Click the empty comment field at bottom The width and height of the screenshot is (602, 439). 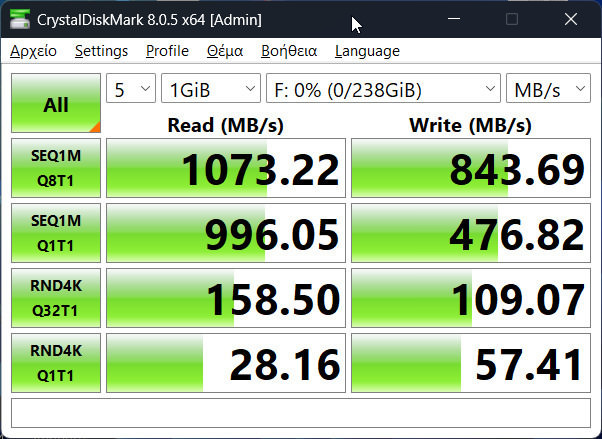(300, 412)
